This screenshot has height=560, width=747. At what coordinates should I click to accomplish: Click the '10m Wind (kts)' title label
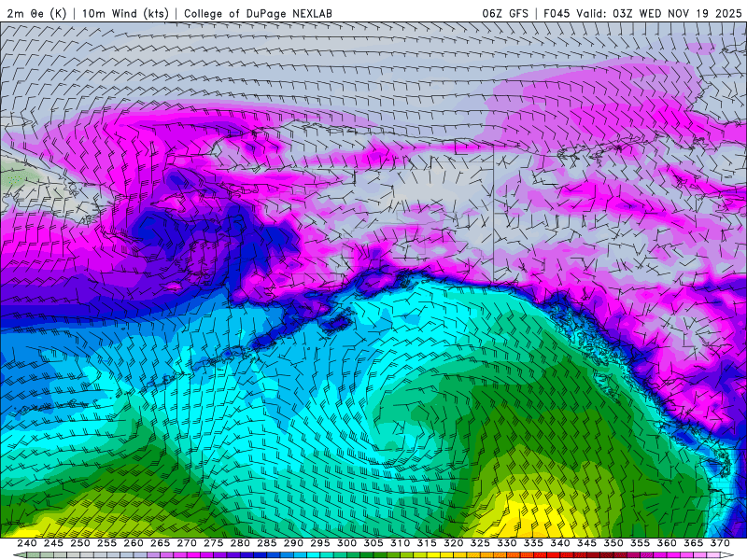(125, 13)
